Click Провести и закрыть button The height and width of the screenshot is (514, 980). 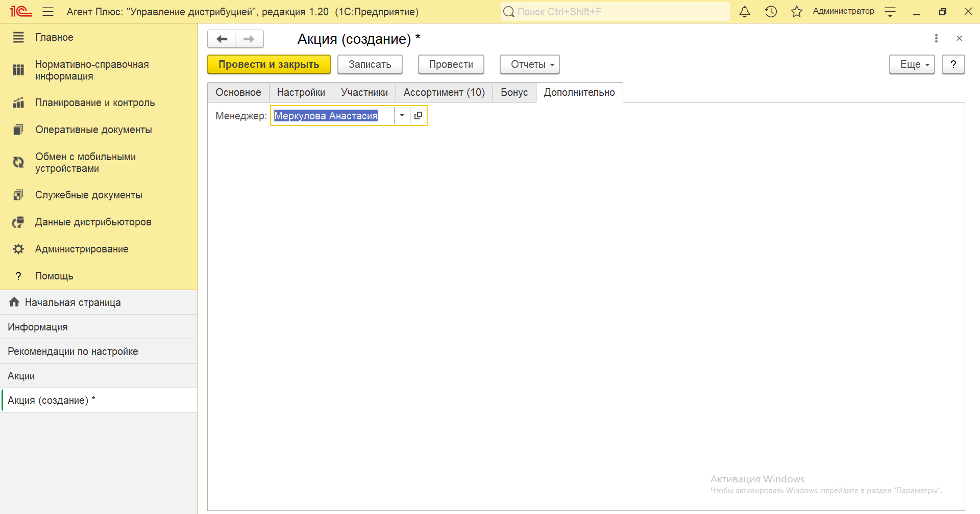coord(269,64)
